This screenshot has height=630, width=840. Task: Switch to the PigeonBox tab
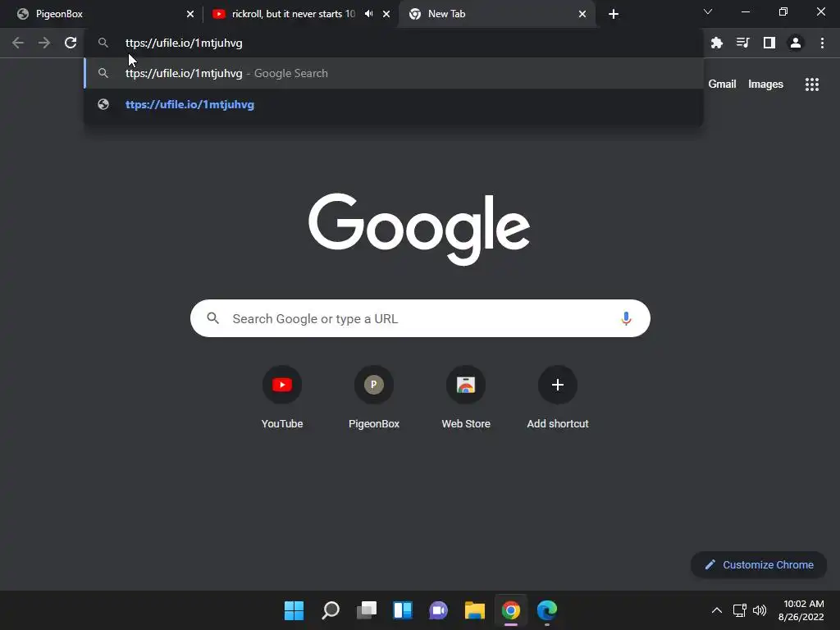click(101, 14)
